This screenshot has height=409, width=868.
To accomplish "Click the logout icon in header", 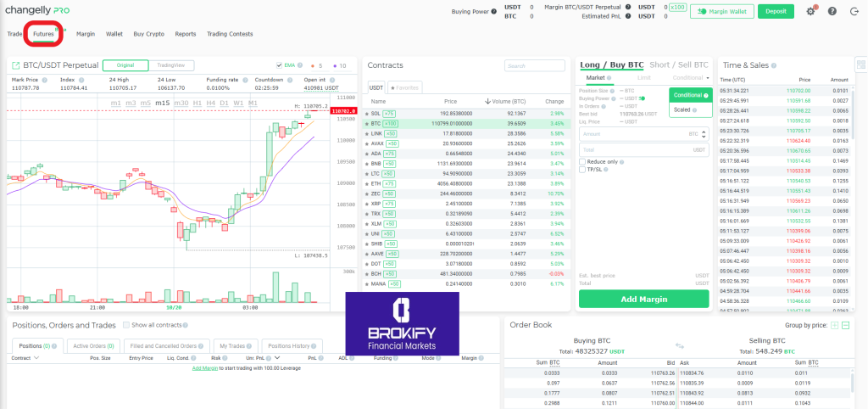I will tap(854, 12).
